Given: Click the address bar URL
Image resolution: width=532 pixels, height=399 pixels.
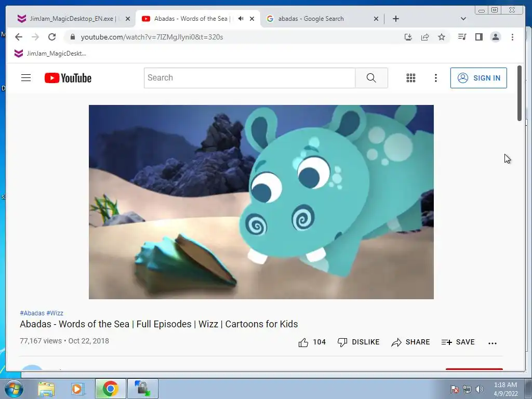Looking at the screenshot, I should tap(152, 37).
